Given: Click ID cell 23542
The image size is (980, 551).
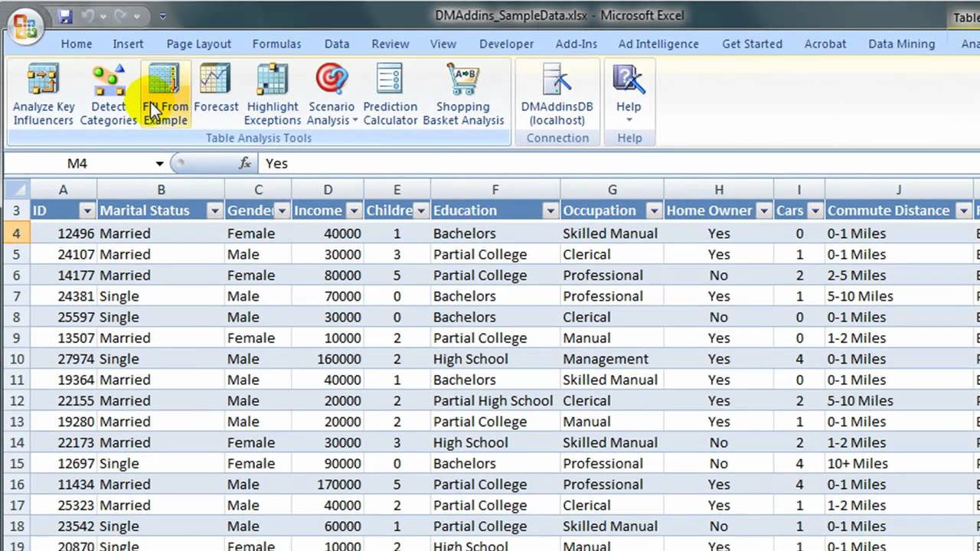Looking at the screenshot, I should (x=64, y=527).
